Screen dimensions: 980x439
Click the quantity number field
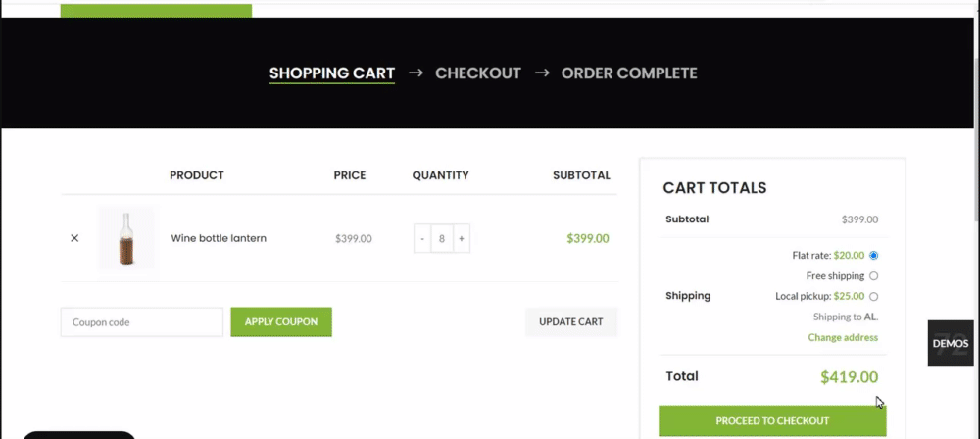pyautogui.click(x=442, y=238)
